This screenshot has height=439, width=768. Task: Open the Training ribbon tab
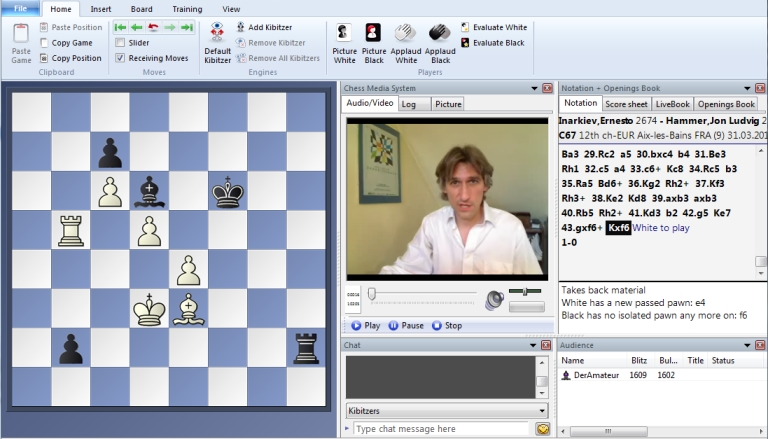[187, 9]
